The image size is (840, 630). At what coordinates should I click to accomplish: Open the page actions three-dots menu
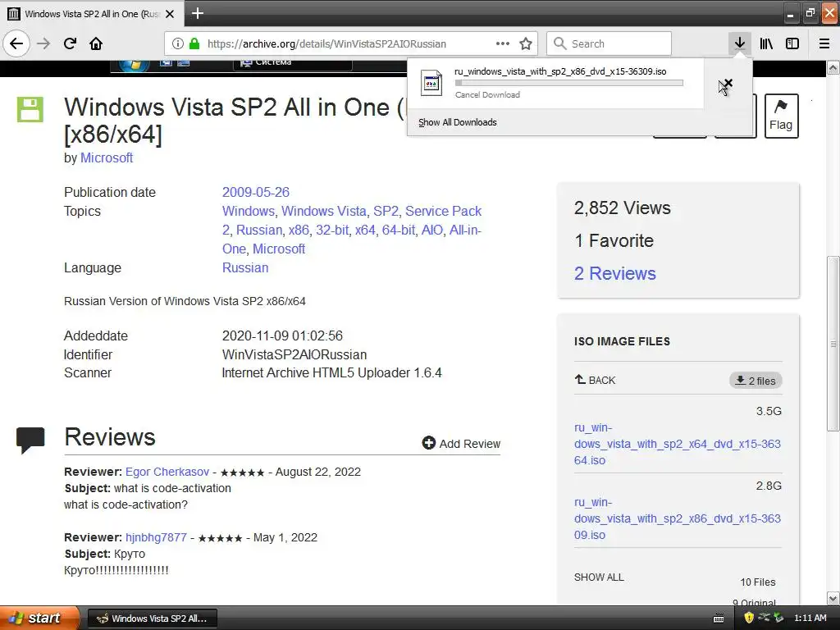[x=502, y=43]
